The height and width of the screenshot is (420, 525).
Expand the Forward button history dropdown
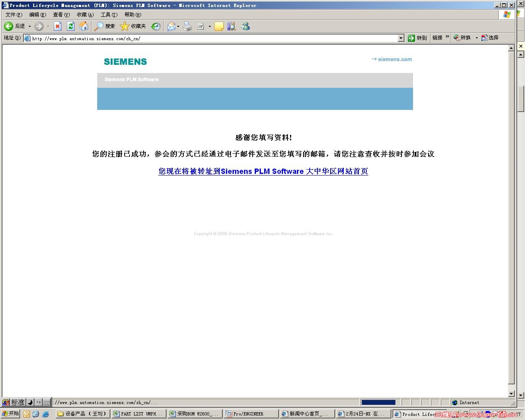pyautogui.click(x=48, y=27)
